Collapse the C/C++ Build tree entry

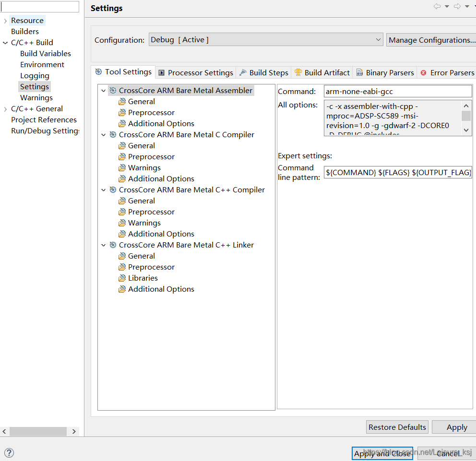(x=4, y=42)
